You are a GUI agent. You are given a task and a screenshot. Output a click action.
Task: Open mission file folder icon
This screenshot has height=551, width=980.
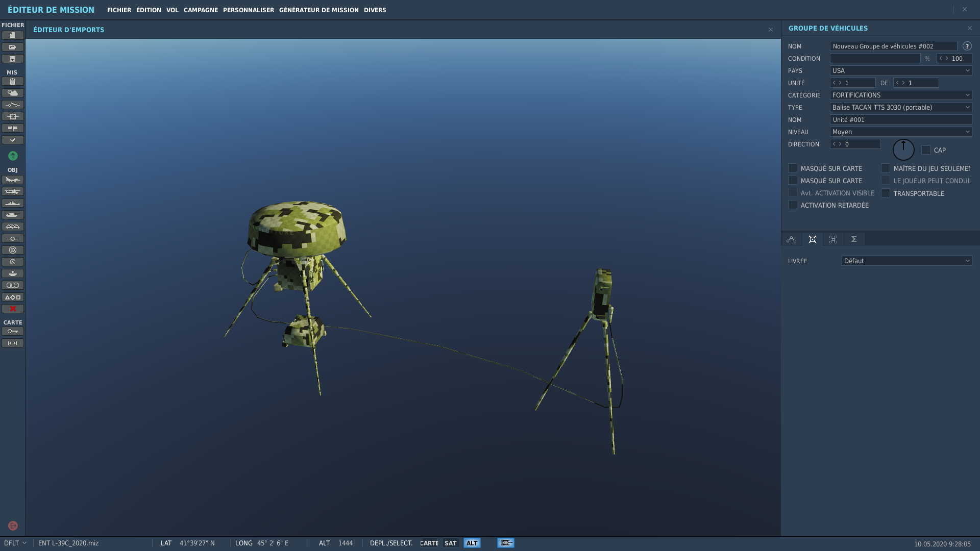(x=13, y=47)
